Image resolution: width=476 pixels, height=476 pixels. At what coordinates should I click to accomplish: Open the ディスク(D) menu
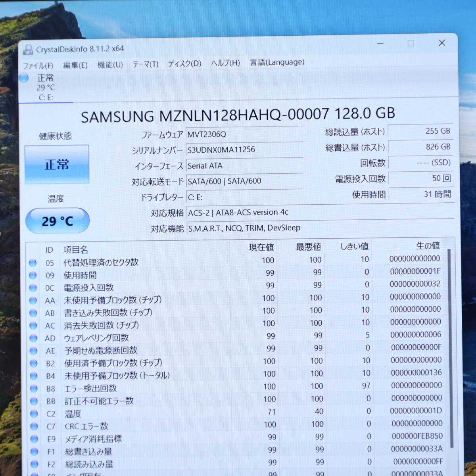[x=184, y=63]
